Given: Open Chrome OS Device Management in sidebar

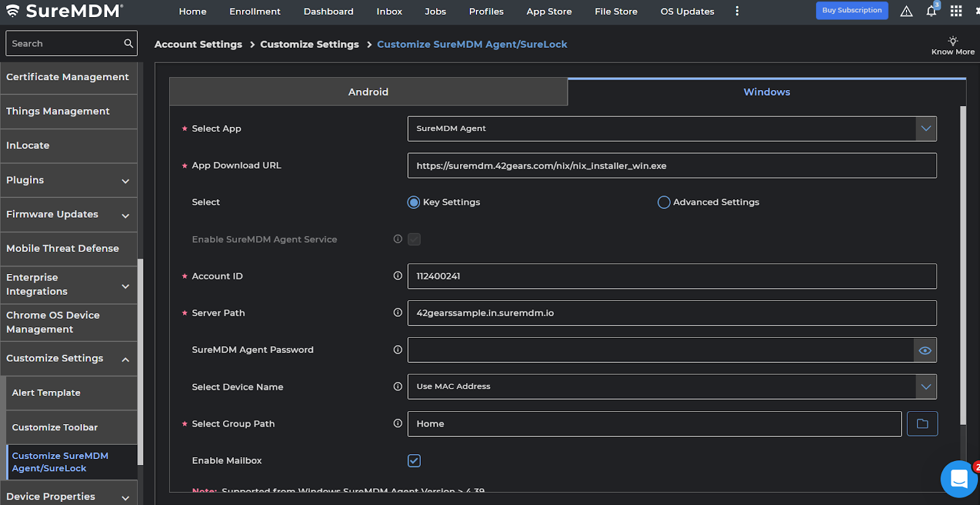Looking at the screenshot, I should [69, 322].
